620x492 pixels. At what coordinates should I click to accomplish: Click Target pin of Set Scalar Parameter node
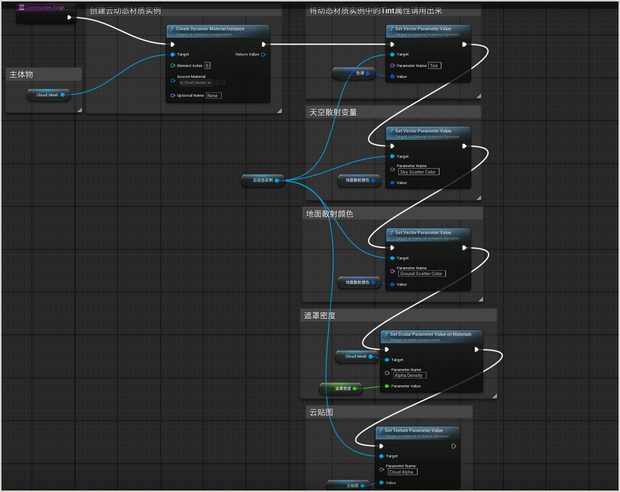coord(387,360)
